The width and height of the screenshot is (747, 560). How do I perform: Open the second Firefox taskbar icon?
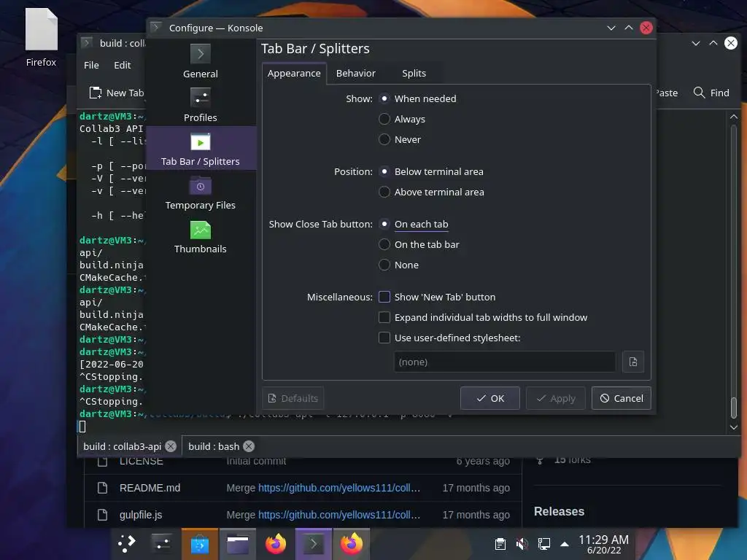coord(351,543)
